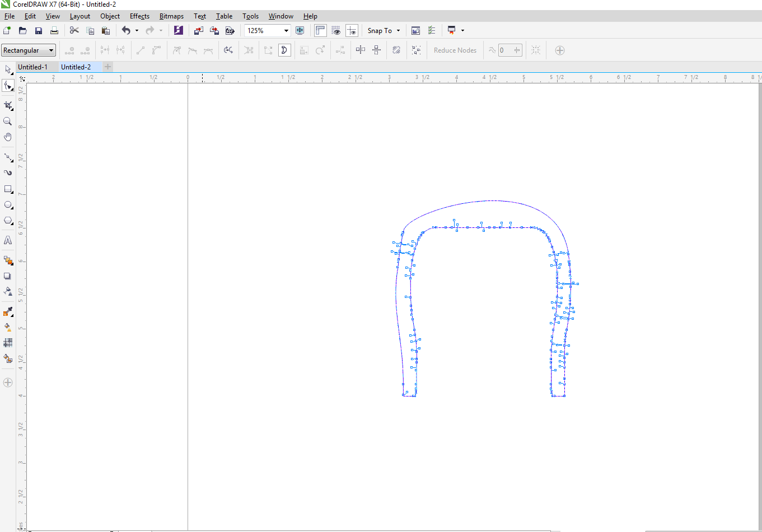Select the Blend effects tool
Screen dimensions: 762x532
pos(8,260)
